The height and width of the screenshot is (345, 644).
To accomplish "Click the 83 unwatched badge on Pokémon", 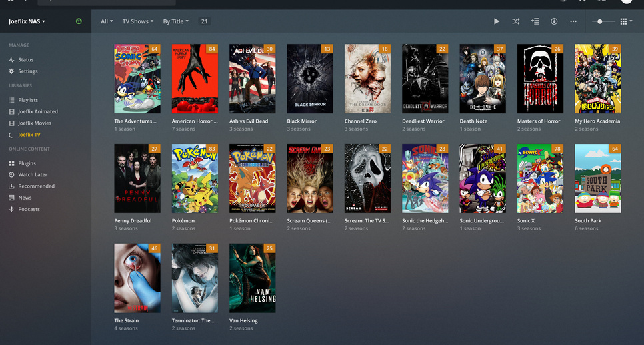I will [x=212, y=149].
